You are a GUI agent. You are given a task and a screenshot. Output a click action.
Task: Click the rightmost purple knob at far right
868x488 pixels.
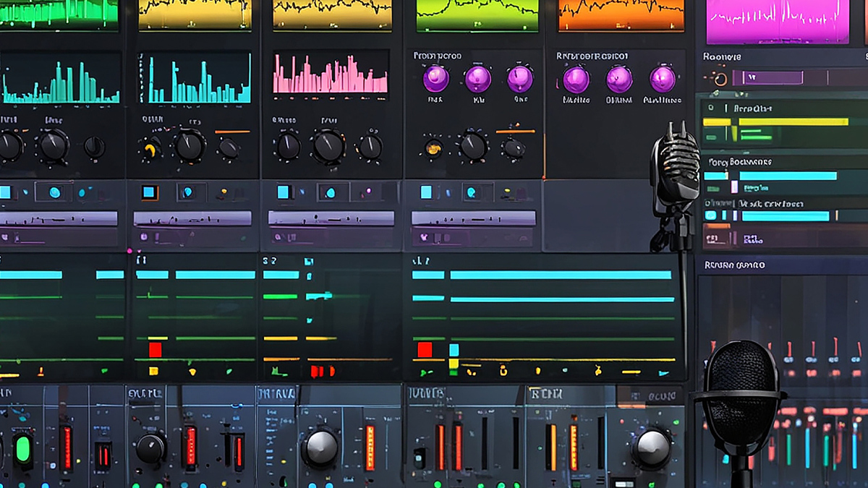tap(663, 79)
